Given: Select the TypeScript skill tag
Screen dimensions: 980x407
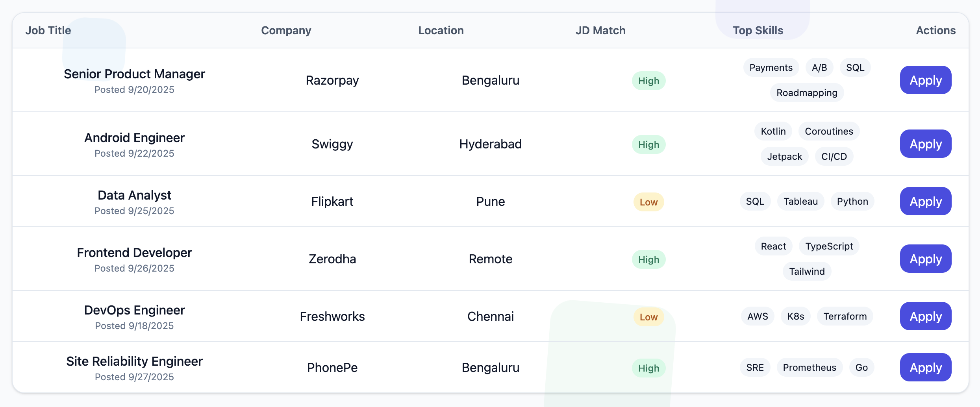Looking at the screenshot, I should pyautogui.click(x=829, y=246).
